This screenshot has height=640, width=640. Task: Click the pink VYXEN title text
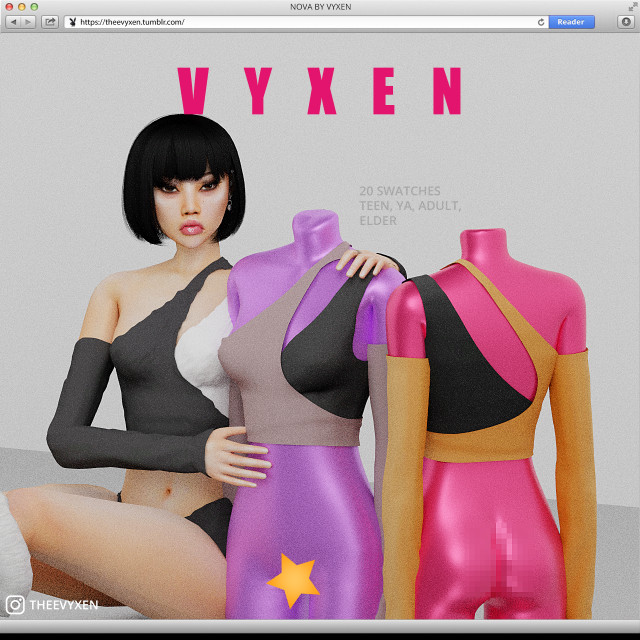(320, 91)
